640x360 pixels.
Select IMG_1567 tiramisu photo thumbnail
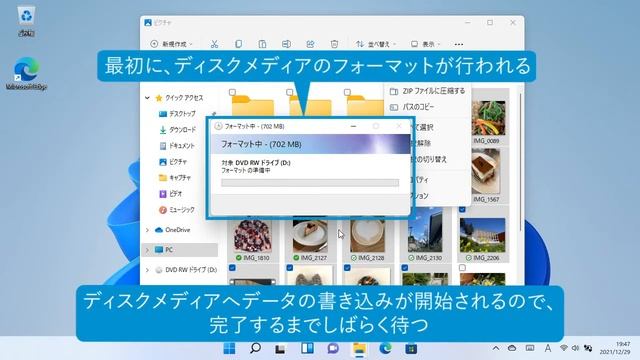[x=486, y=171]
